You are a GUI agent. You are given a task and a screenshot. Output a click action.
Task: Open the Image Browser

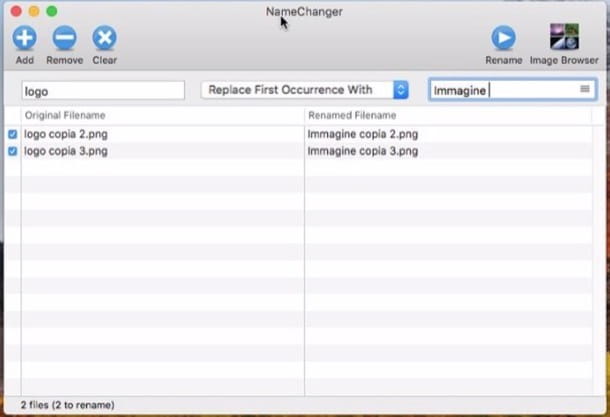tap(564, 37)
